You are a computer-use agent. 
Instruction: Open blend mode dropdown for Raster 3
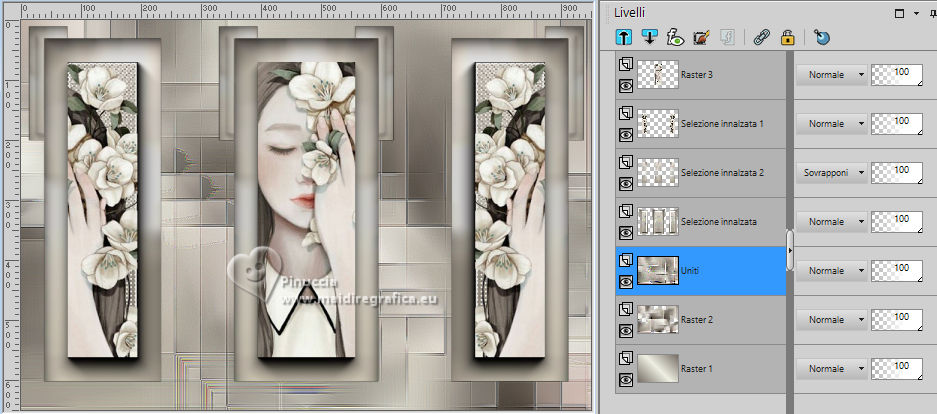coord(831,75)
